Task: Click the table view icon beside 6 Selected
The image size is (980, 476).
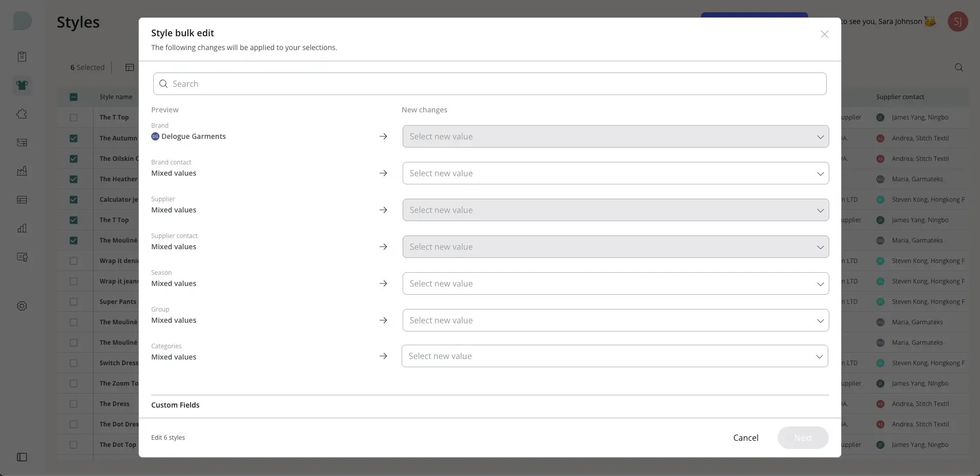Action: (x=130, y=67)
